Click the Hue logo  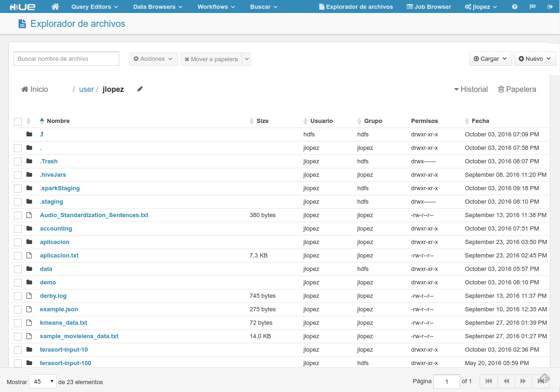(x=22, y=6)
